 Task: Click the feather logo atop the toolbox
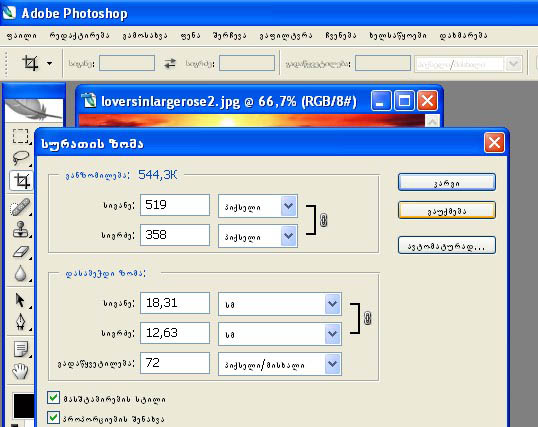(34, 110)
